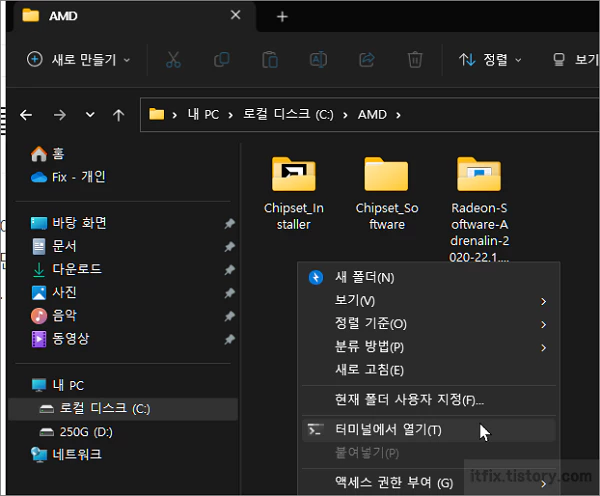Click the pin icon next to 사진
Image resolution: width=600 pixels, height=496 pixels.
coord(230,293)
